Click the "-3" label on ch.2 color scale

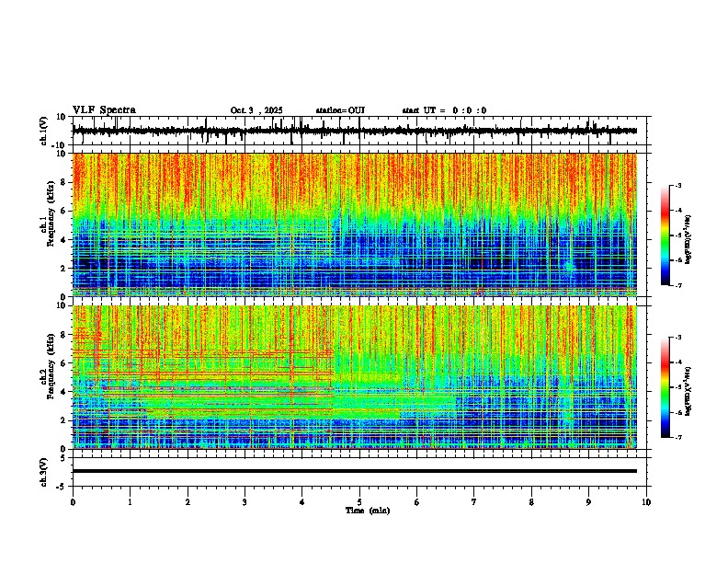677,338
